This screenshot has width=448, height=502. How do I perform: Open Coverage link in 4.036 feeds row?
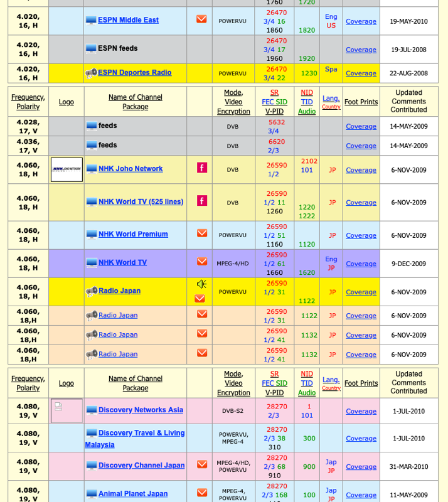pyautogui.click(x=361, y=146)
